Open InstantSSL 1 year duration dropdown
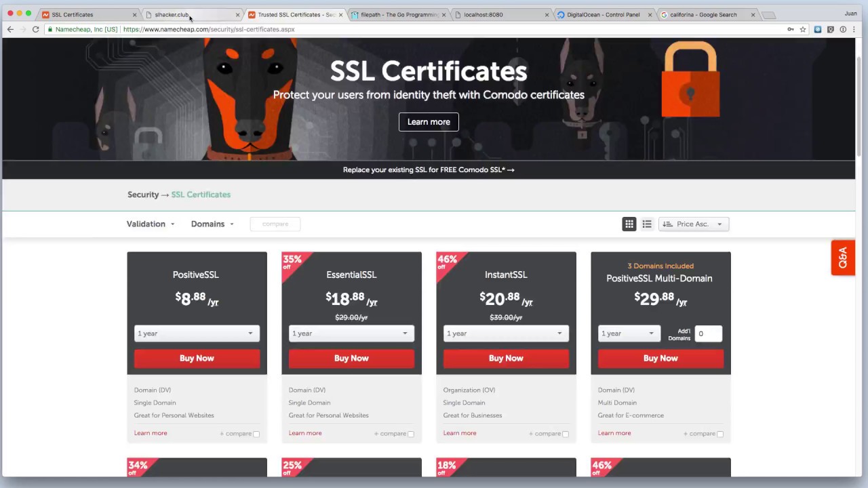 506,333
